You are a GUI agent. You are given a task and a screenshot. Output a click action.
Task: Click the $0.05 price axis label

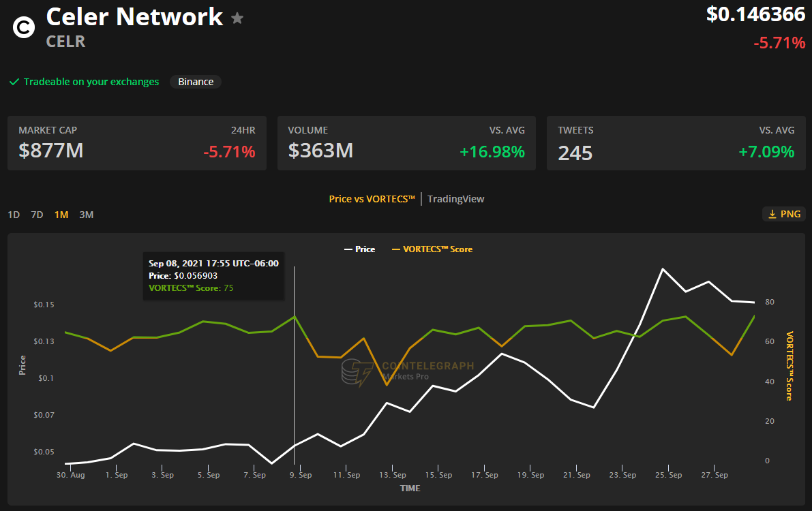[44, 452]
